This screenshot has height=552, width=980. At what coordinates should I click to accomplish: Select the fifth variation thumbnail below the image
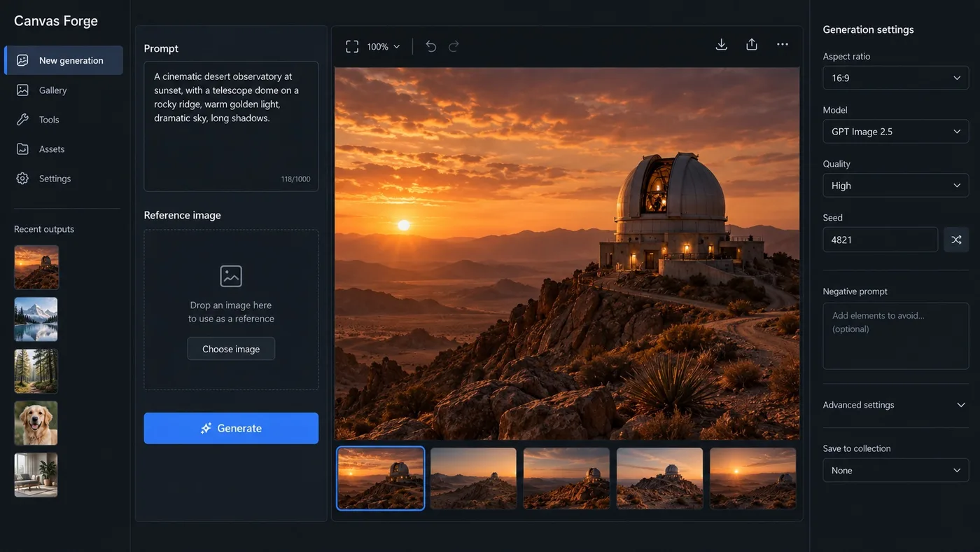click(x=753, y=478)
